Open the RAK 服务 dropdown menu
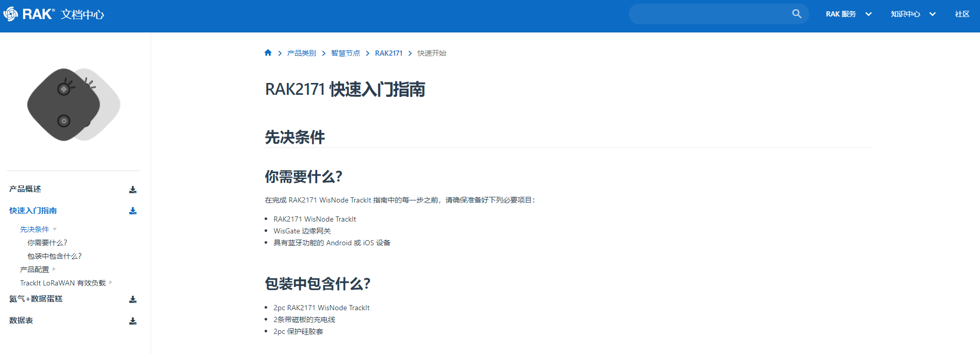 tap(848, 14)
